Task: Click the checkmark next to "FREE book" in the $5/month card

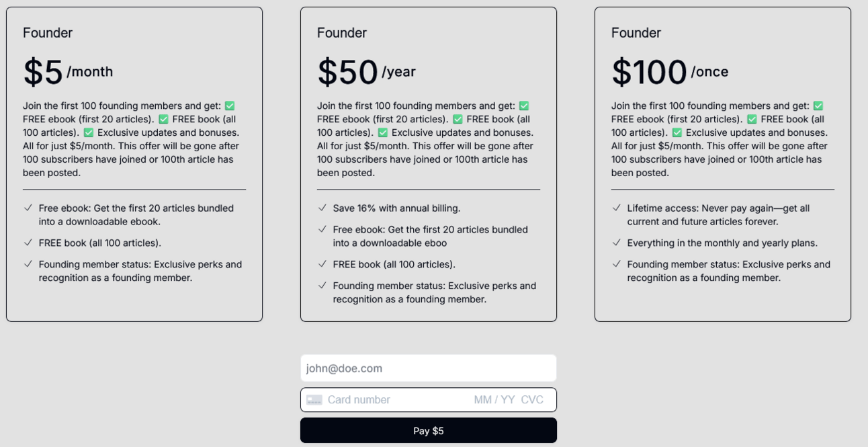Action: point(28,243)
